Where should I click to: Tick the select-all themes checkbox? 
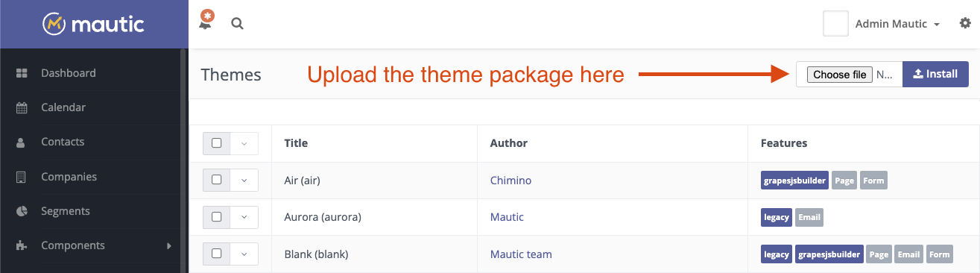[217, 143]
